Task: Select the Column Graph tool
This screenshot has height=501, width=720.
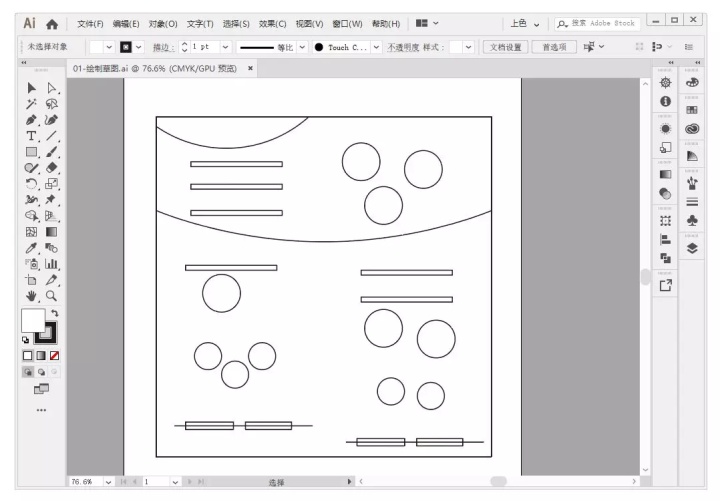Action: point(51,264)
